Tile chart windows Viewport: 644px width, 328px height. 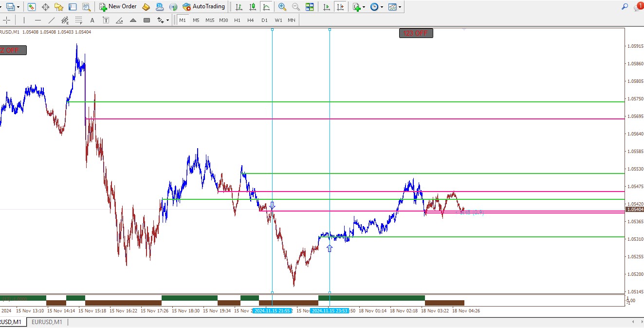[310, 7]
